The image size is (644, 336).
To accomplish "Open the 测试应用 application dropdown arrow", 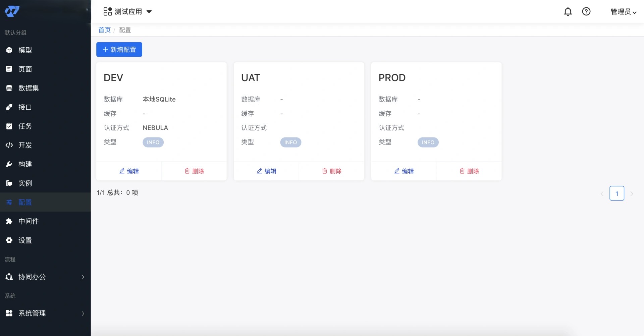I will click(x=149, y=12).
